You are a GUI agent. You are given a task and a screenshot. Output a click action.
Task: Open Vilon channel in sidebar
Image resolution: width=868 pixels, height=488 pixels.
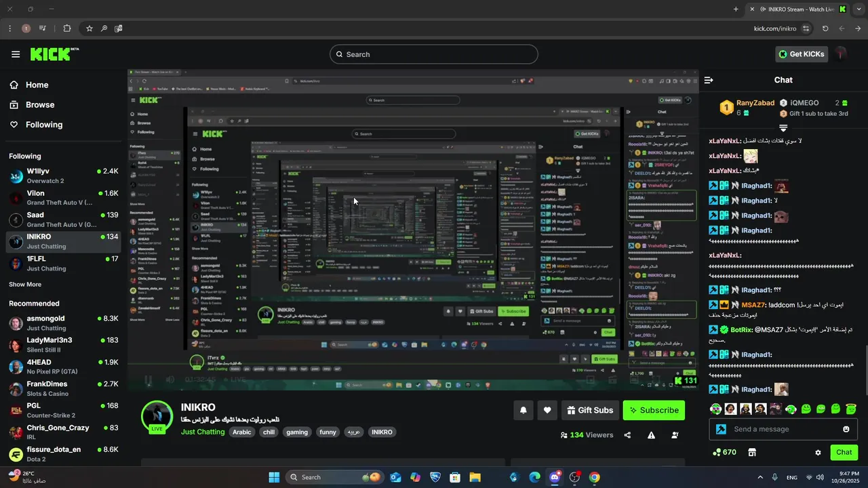[x=64, y=198]
